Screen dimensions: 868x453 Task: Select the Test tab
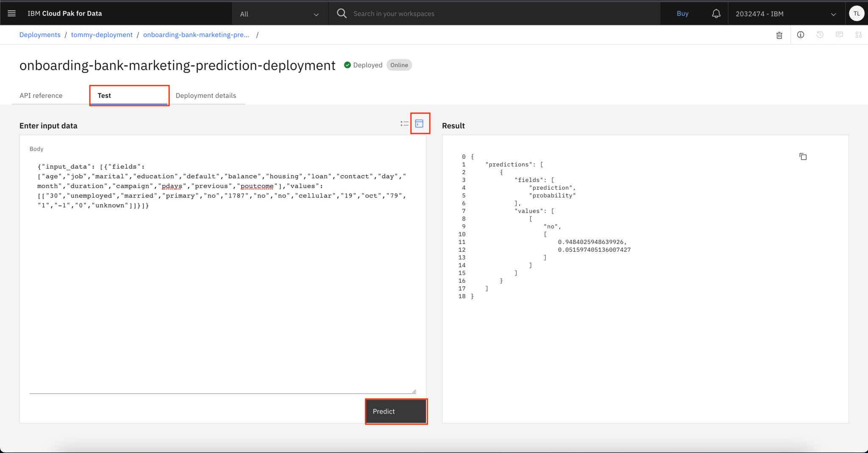coord(129,95)
